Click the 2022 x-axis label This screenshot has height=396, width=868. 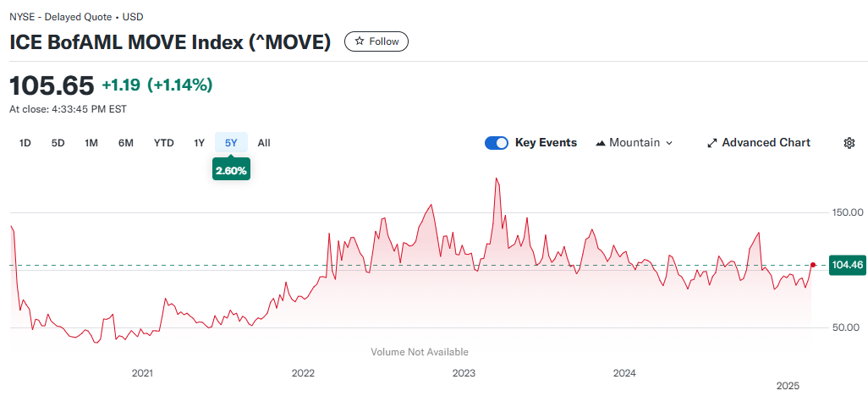click(303, 373)
